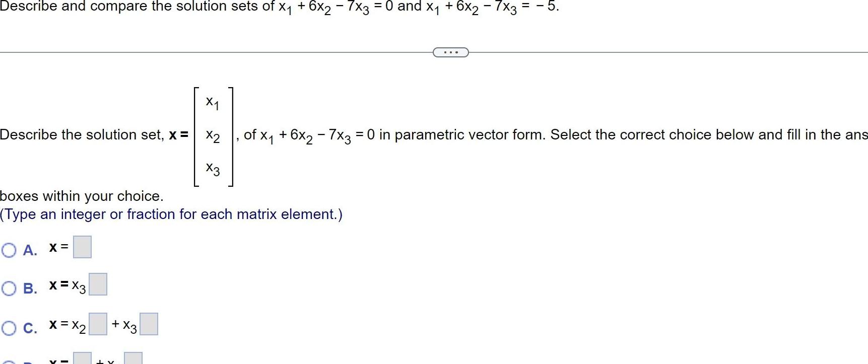Click the second answer box in choice D
This screenshot has width=868, height=364.
pos(132,360)
